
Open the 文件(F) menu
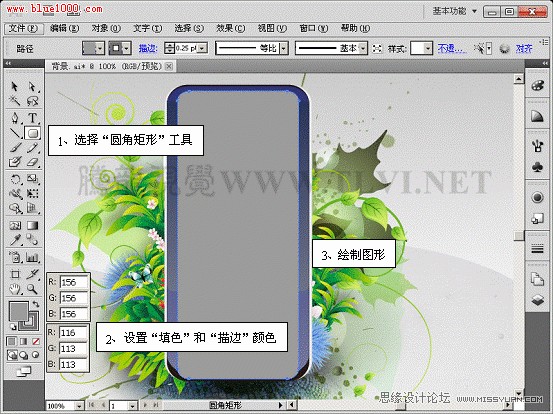tap(23, 29)
